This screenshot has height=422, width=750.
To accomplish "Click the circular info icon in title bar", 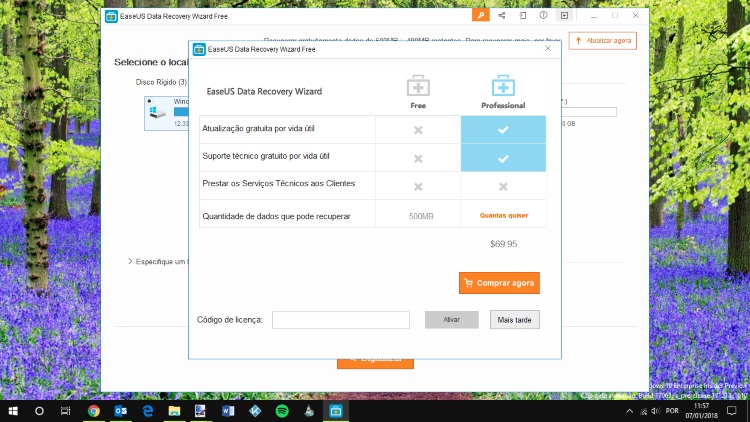I will click(543, 16).
